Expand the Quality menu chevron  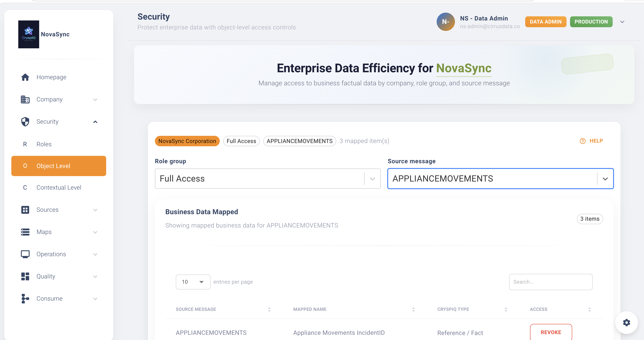coord(95,277)
